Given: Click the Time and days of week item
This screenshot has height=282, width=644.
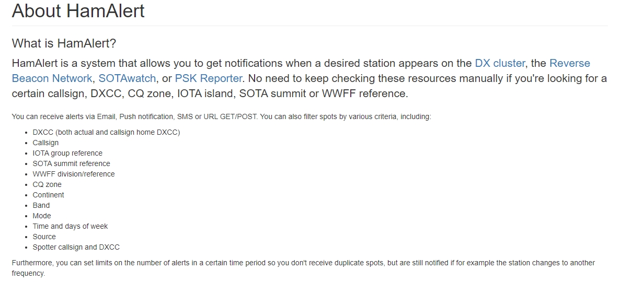Looking at the screenshot, I should [70, 226].
